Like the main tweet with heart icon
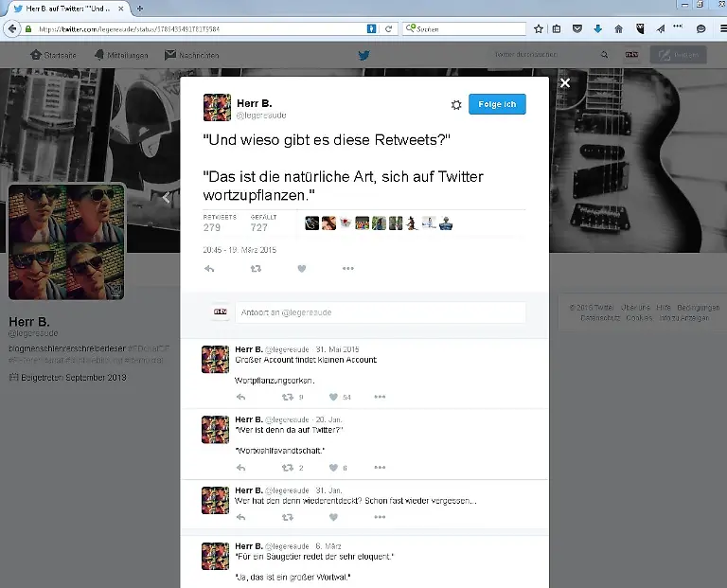Viewport: 727px width, 588px height. coord(302,269)
